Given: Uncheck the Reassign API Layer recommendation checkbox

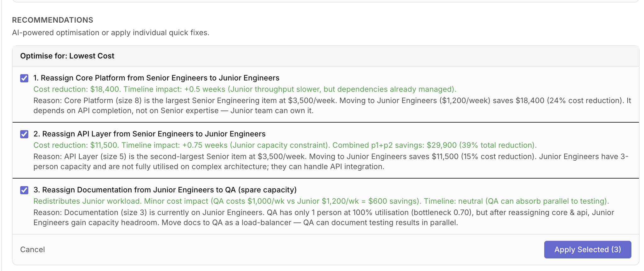Looking at the screenshot, I should 24,134.
